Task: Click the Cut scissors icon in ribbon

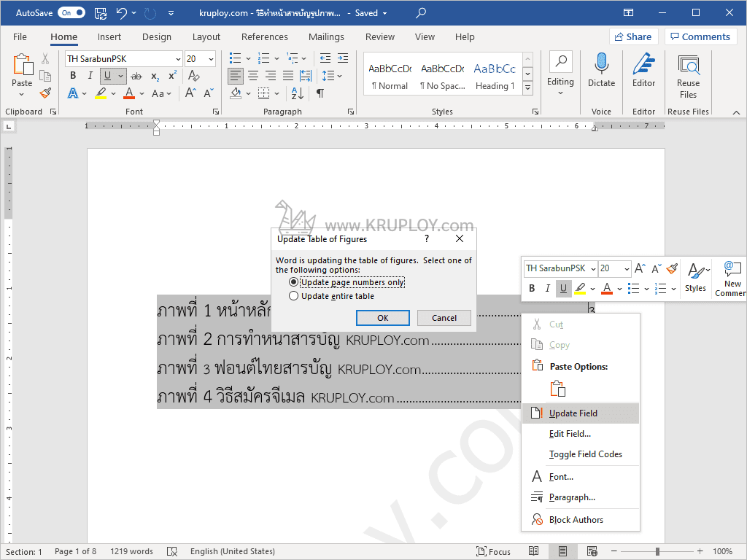Action: click(x=45, y=58)
